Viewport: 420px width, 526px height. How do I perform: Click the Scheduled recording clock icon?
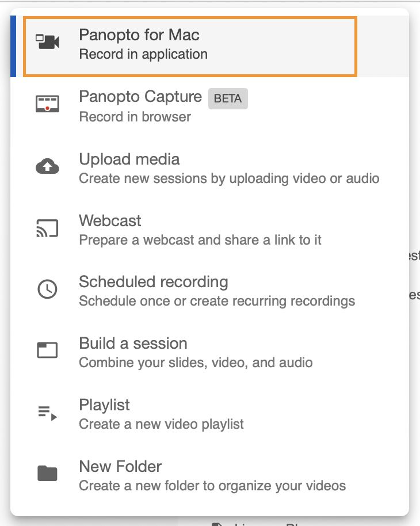(48, 289)
